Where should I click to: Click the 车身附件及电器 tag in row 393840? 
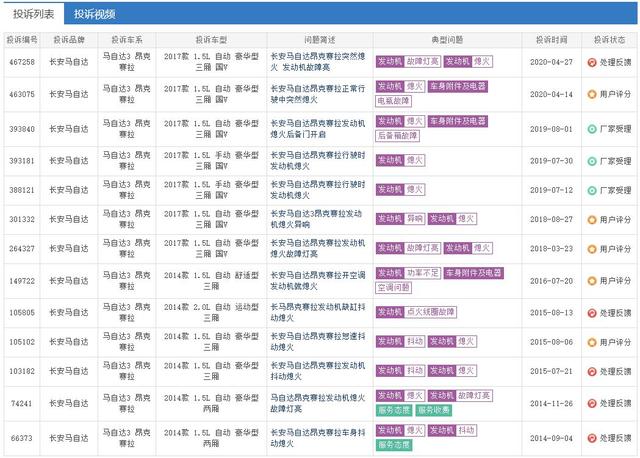coord(458,121)
